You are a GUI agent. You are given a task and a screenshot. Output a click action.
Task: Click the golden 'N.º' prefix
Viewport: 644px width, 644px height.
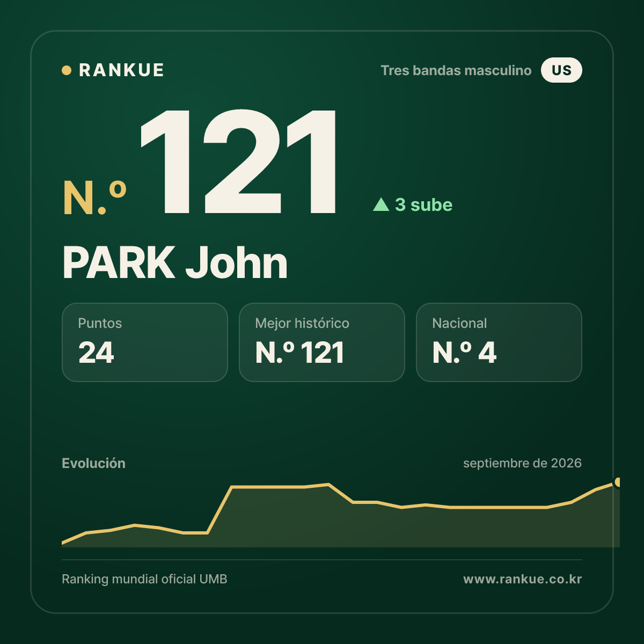pos(95,199)
